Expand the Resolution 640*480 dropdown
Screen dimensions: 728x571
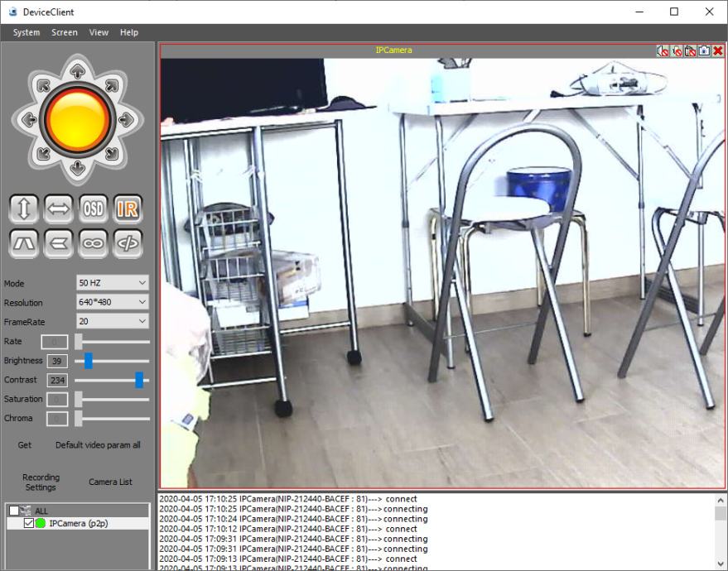(112, 302)
